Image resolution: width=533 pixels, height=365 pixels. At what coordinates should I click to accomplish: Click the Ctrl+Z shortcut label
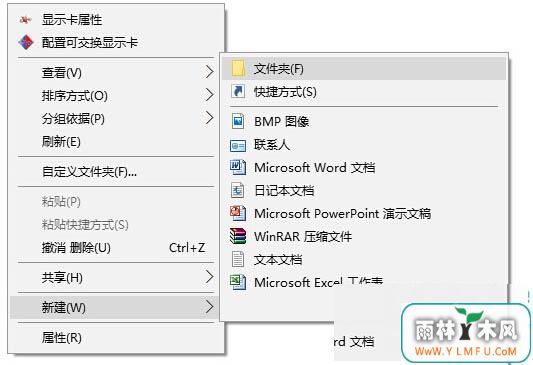(187, 248)
